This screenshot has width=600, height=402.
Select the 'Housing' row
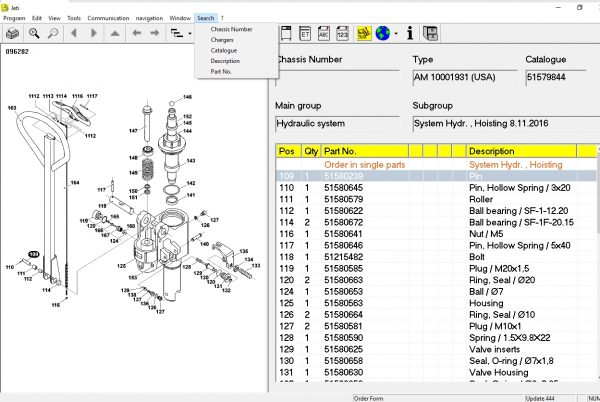436,303
